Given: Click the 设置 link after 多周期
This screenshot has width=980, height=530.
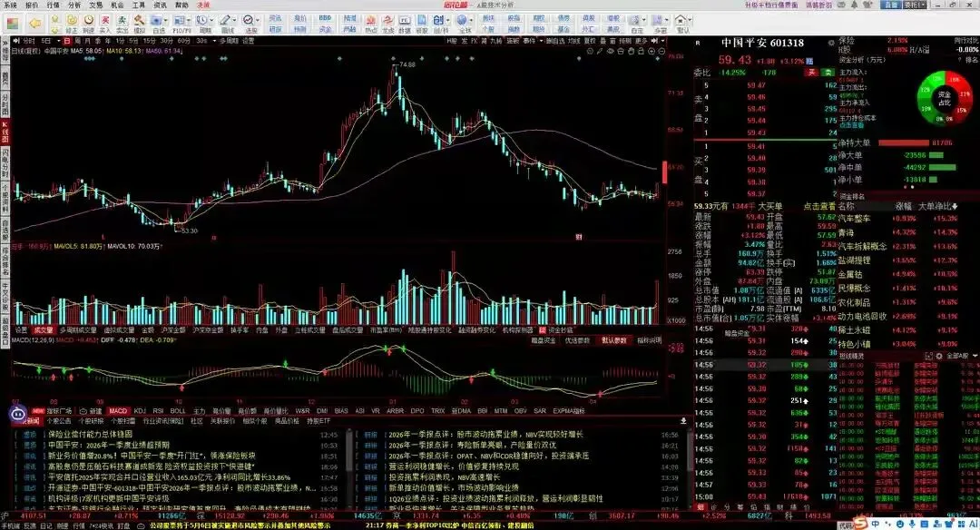Looking at the screenshot, I should tap(249, 41).
